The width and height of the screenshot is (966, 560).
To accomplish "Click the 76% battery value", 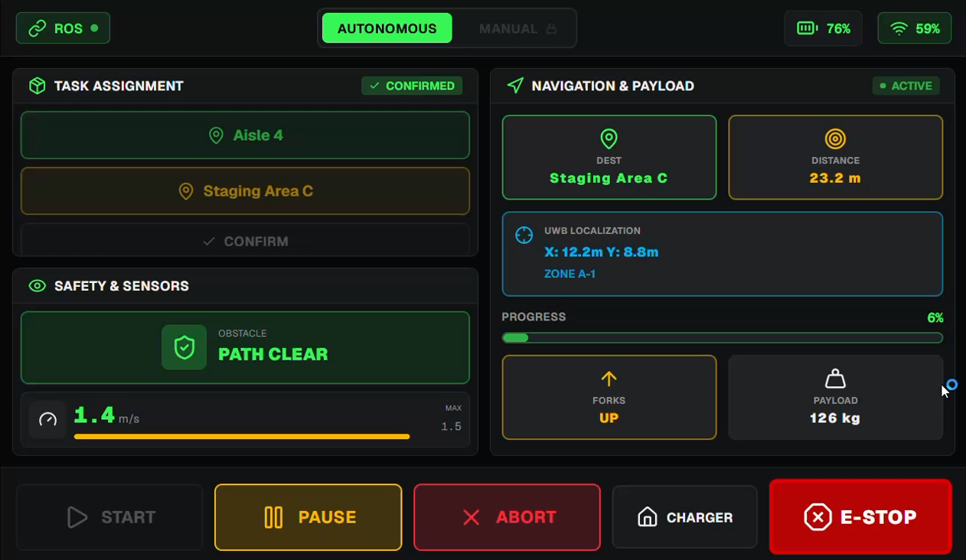I will coord(838,28).
